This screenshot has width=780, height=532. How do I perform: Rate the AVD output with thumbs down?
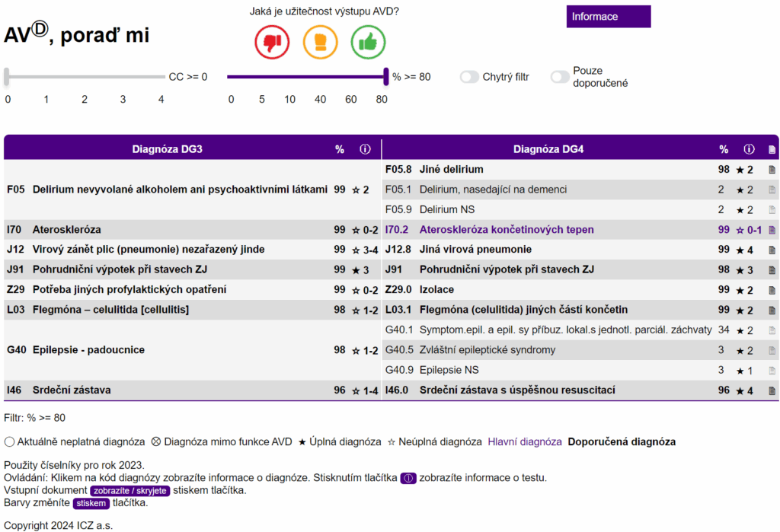point(272,43)
